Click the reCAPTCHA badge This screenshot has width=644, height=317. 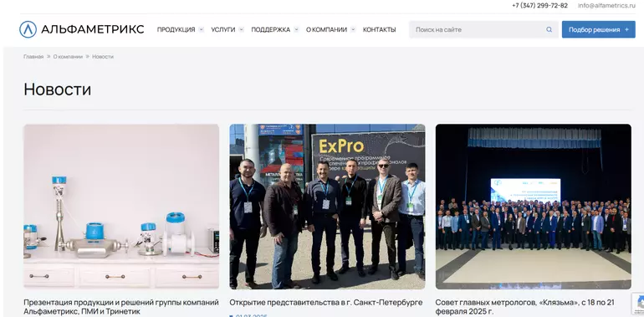click(638, 304)
